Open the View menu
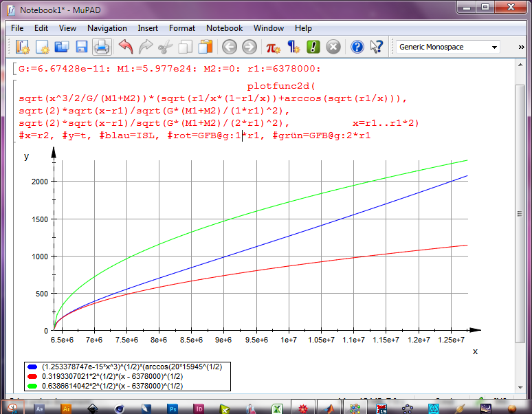Viewport: 532px width, 414px height. click(x=67, y=28)
